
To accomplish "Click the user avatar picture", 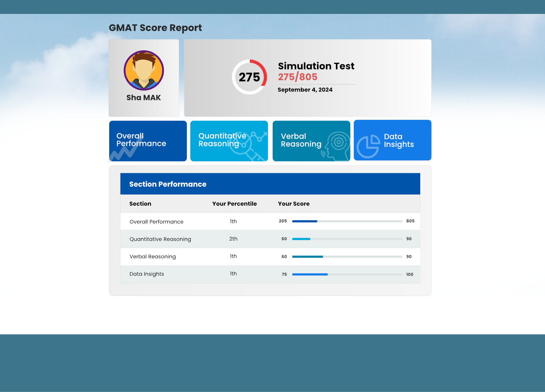I will pos(144,70).
